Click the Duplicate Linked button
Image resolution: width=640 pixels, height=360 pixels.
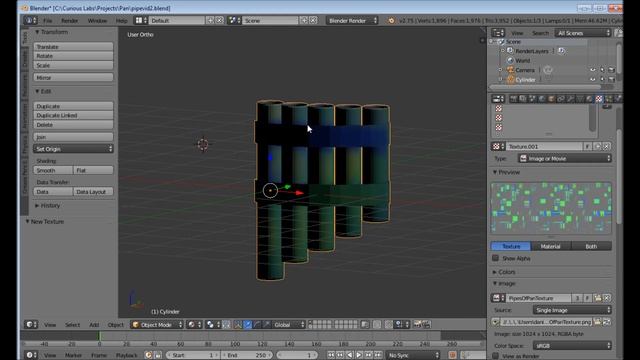pyautogui.click(x=73, y=116)
